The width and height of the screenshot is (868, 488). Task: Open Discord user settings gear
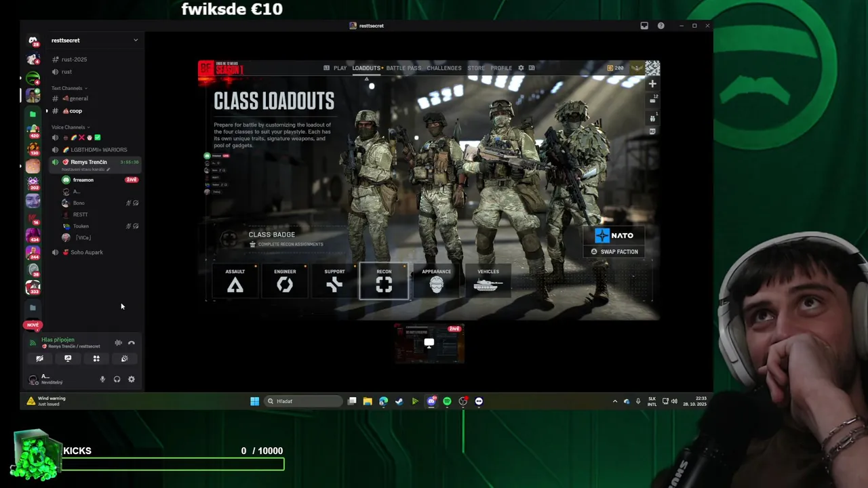pyautogui.click(x=132, y=380)
